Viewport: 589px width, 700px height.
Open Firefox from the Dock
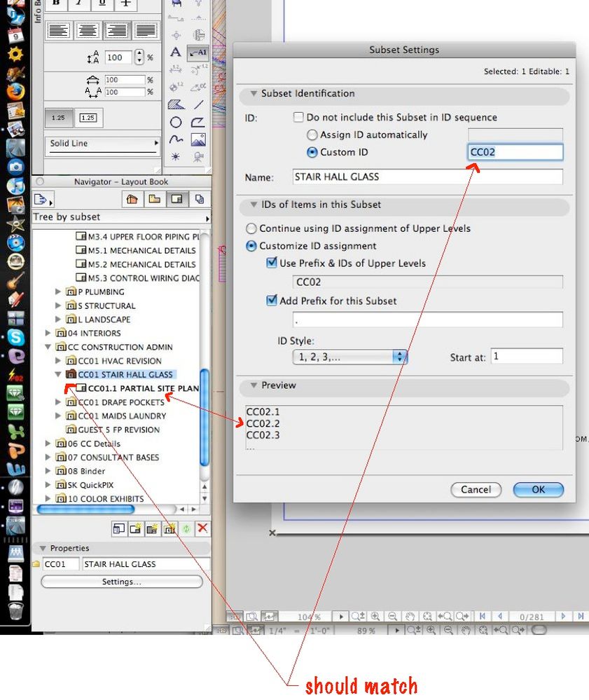pyautogui.click(x=15, y=91)
